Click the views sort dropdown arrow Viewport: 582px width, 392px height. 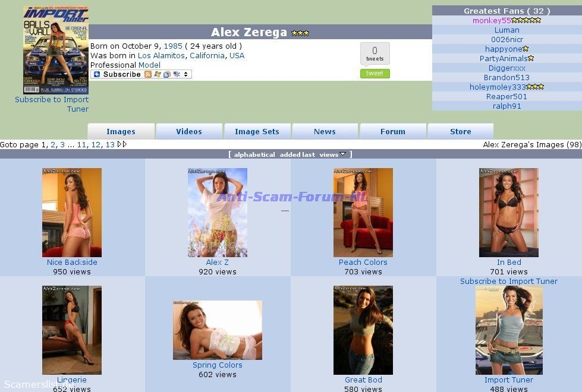tap(343, 154)
